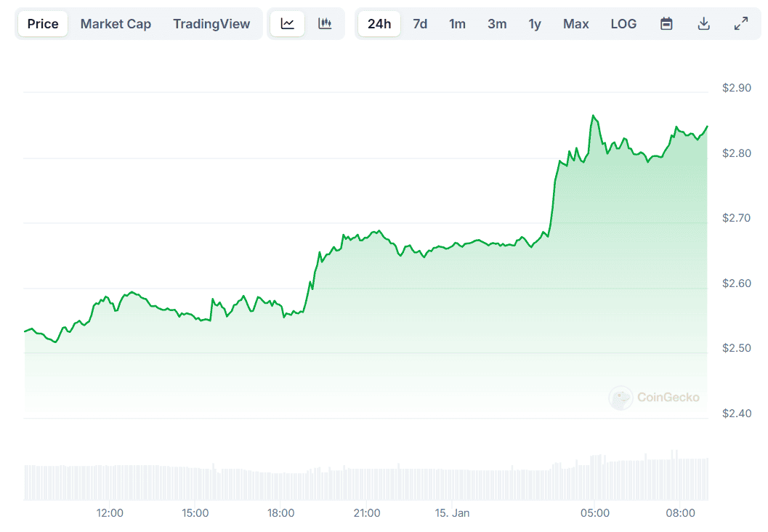Select the Price tab
Screen dimensions: 768x532
43,24
